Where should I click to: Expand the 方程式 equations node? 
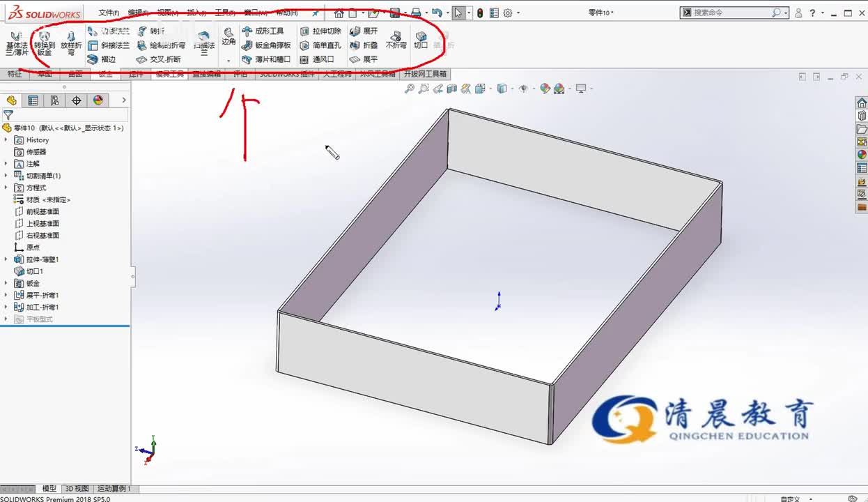tap(6, 188)
